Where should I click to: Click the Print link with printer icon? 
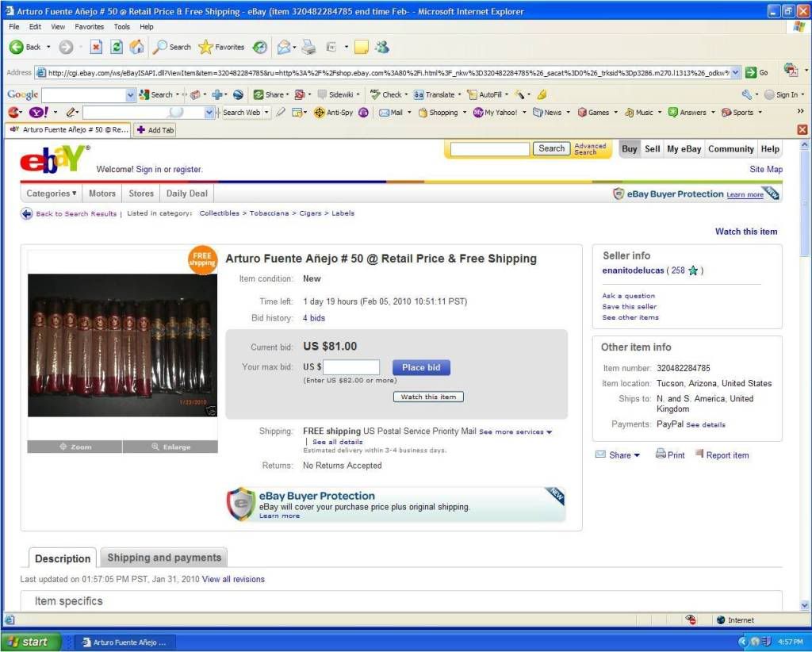[670, 454]
